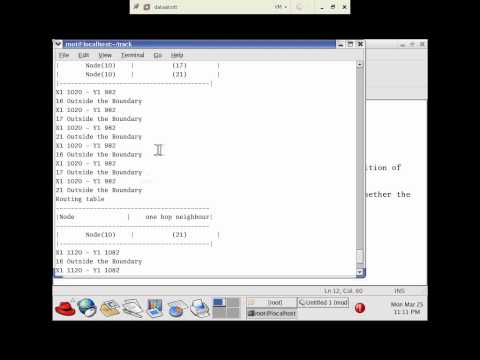Open the Terminal menu
Viewport: 480px width, 360px height.
click(x=132, y=55)
